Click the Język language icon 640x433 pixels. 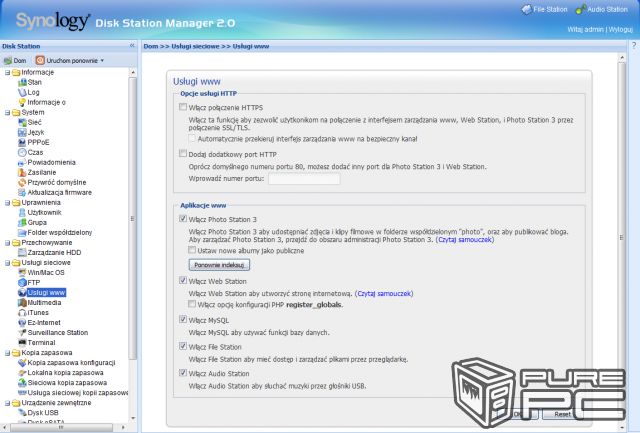[22, 133]
